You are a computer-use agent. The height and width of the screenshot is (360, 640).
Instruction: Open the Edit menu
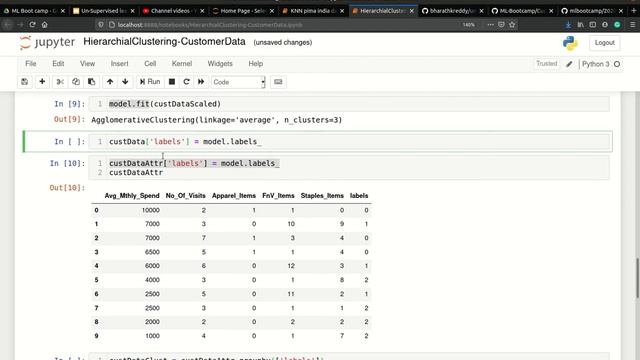pos(58,64)
